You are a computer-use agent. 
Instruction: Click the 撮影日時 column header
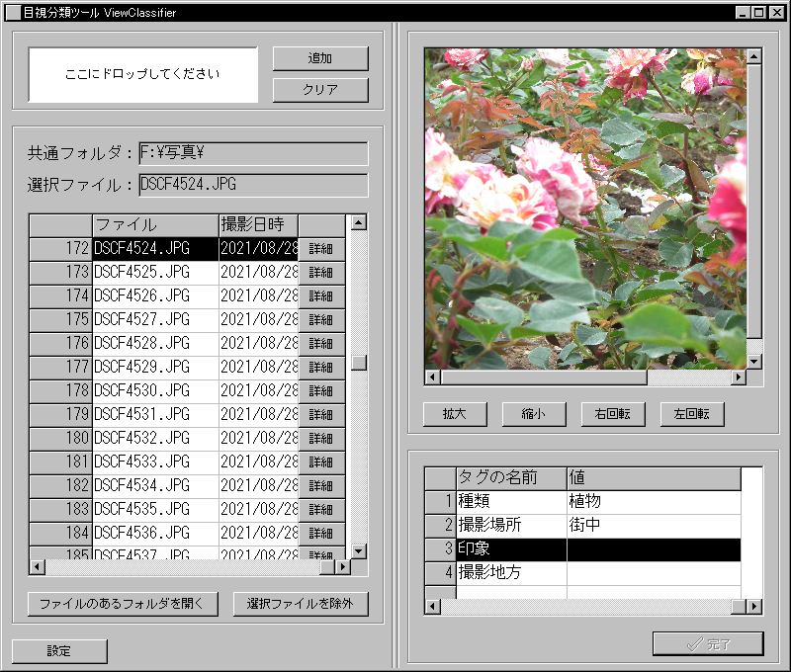pos(257,225)
